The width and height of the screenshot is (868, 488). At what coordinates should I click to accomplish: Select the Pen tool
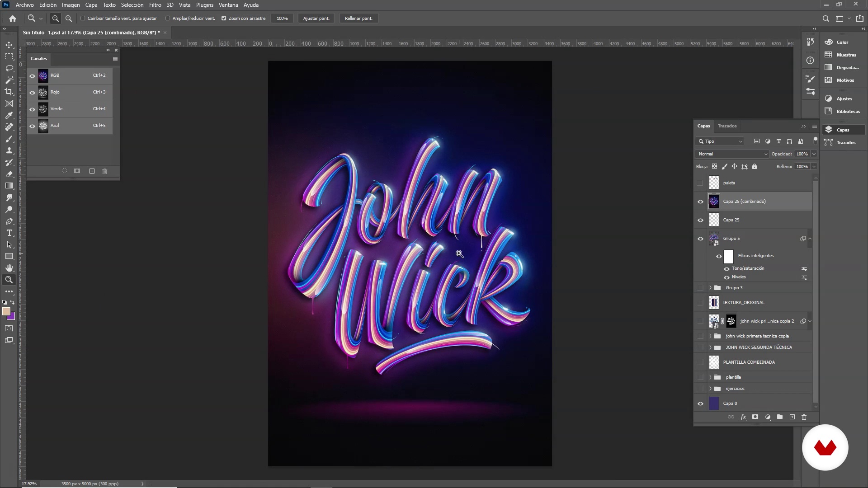9,221
